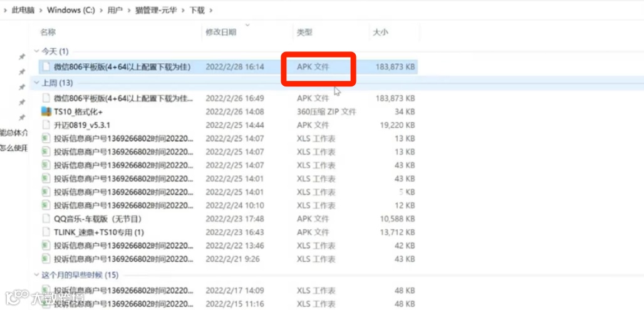
Task: Click the size cell 42 KB
Action: [405, 245]
